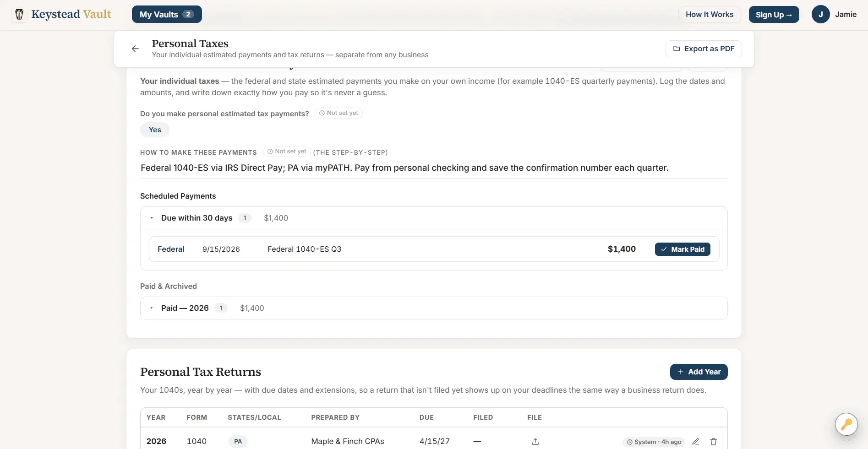
Task: Edit the 2026 tax return row
Action: pyautogui.click(x=695, y=442)
